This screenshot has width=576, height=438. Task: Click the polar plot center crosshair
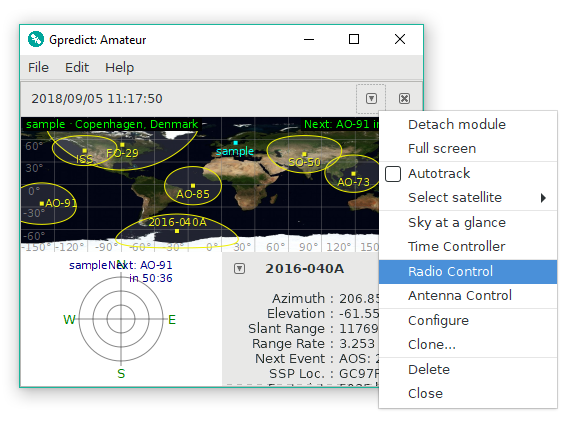[121, 319]
